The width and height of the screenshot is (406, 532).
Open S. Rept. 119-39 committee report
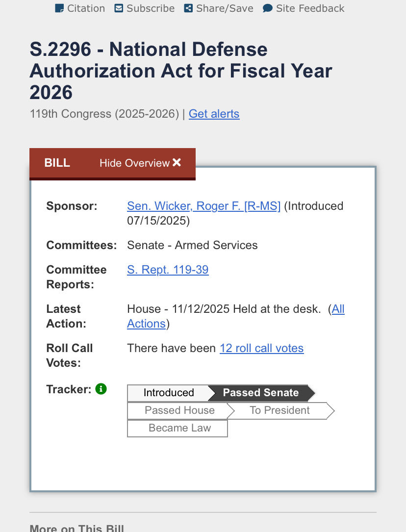click(x=168, y=270)
